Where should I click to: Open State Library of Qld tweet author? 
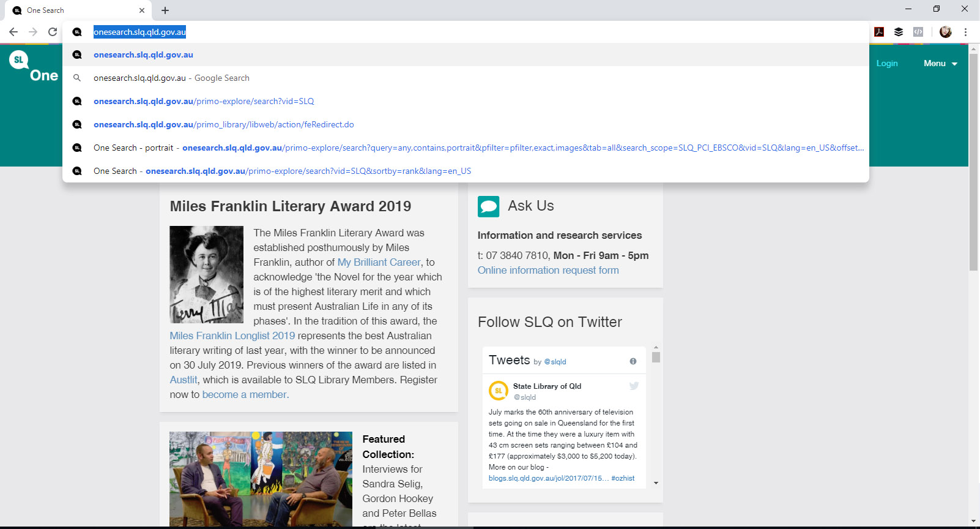pos(547,386)
